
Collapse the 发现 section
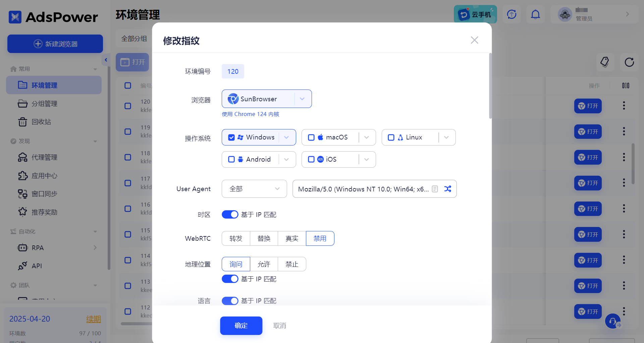(95, 141)
